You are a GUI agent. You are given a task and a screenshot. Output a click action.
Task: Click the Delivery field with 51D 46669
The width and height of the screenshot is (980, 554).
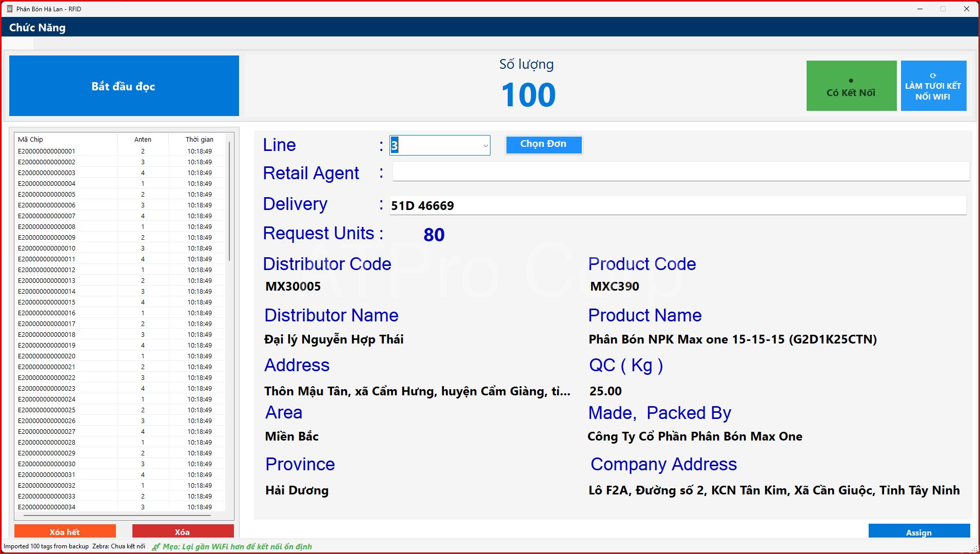coord(677,205)
